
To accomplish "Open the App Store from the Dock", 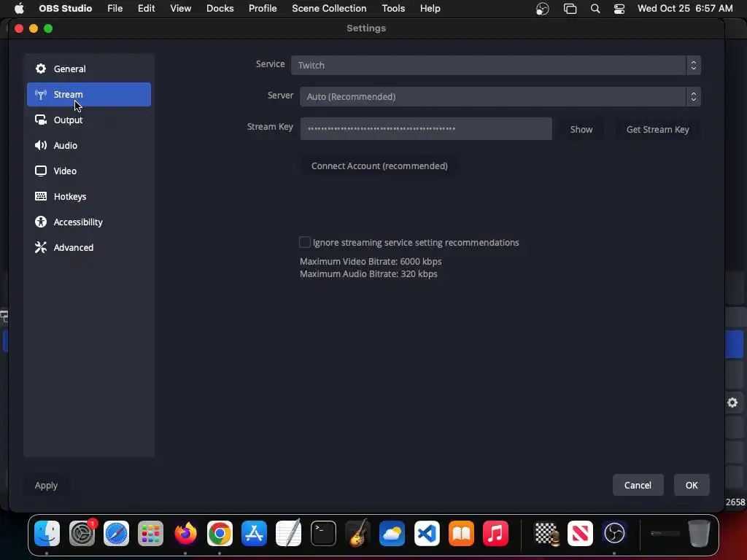I will (x=254, y=533).
